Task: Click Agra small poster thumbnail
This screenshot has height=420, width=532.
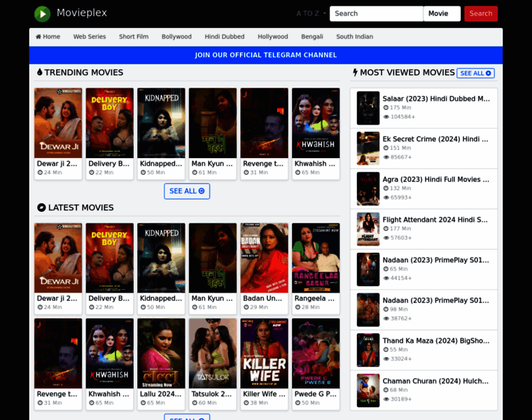Action: pos(368,188)
